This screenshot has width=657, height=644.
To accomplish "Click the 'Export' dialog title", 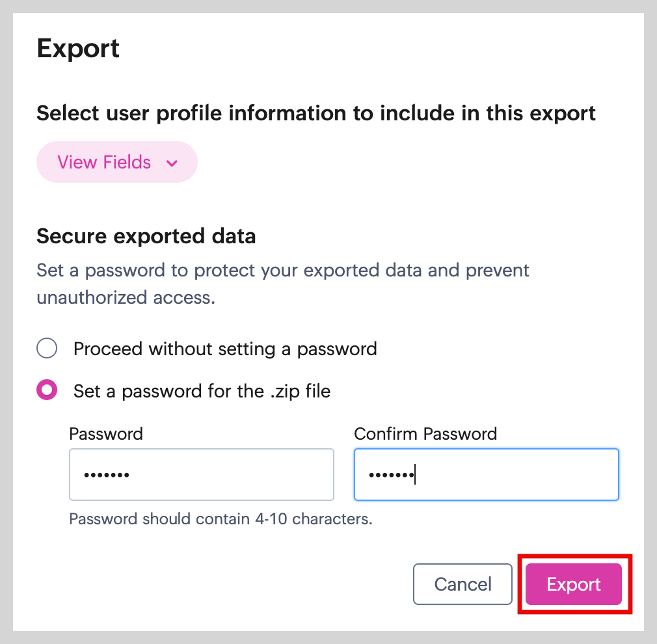I will tap(78, 49).
